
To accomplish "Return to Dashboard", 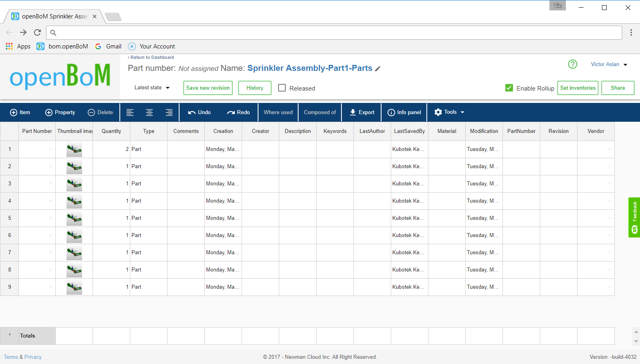I will pos(151,58).
